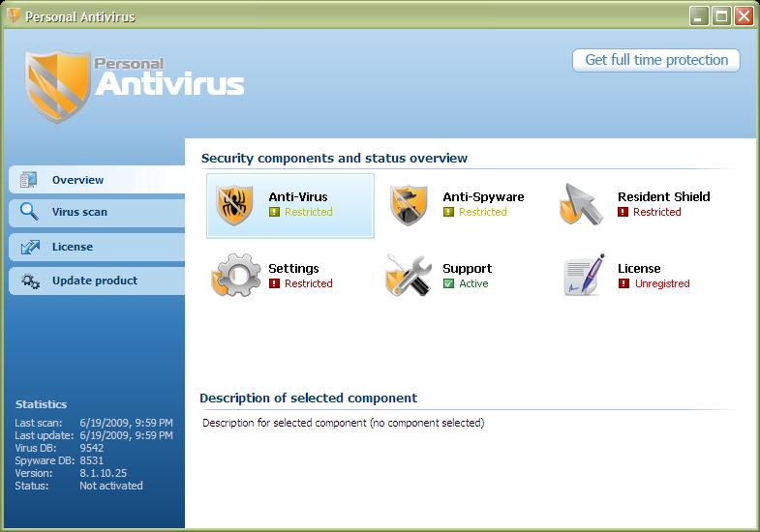760x532 pixels.
Task: Click the Not activated status value
Action: [x=111, y=486]
